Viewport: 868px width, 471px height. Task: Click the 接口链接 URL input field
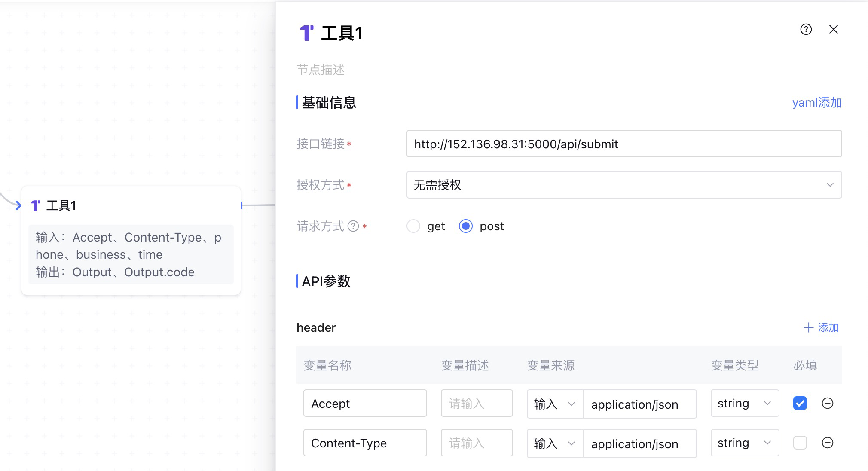tap(623, 144)
